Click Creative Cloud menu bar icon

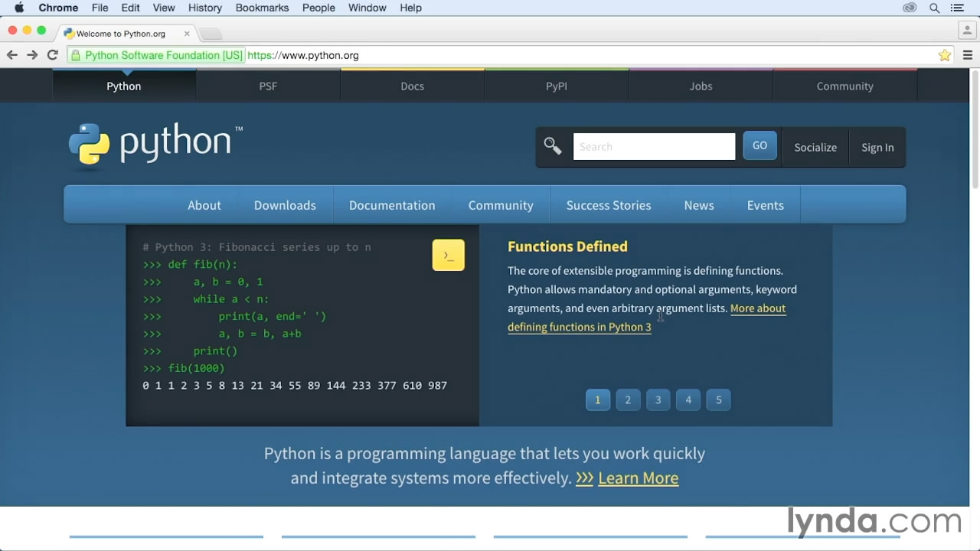[910, 8]
